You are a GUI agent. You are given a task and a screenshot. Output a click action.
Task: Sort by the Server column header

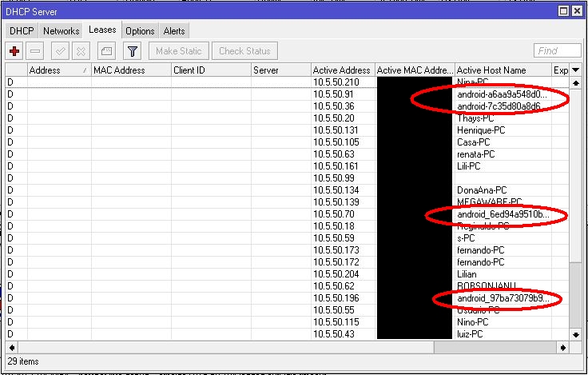(x=281, y=70)
